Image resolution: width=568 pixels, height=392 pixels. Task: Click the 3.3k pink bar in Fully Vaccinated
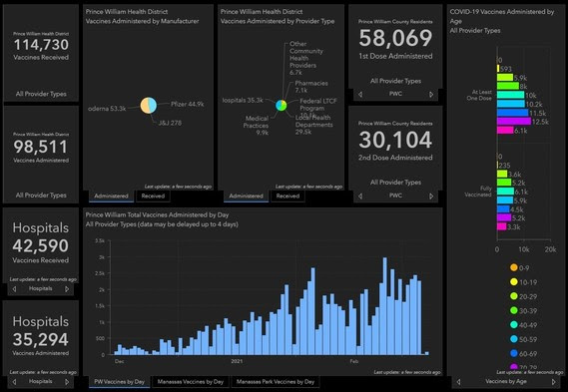501,226
